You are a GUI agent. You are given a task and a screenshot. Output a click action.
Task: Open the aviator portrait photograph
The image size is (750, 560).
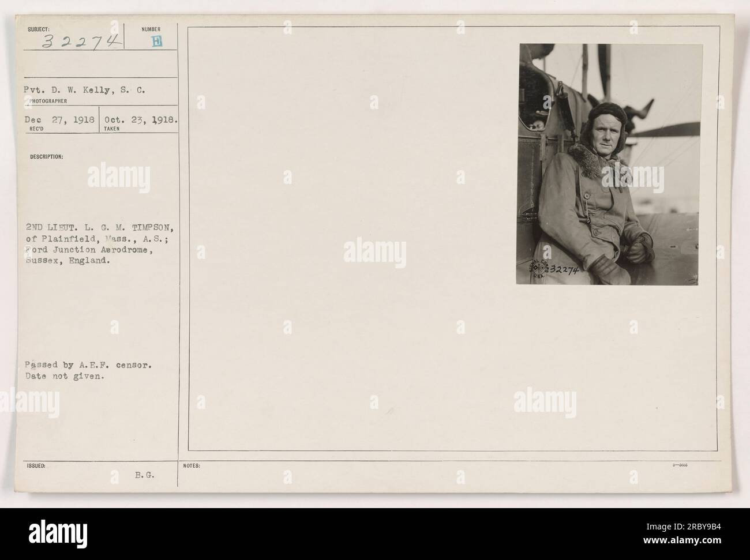pos(609,164)
